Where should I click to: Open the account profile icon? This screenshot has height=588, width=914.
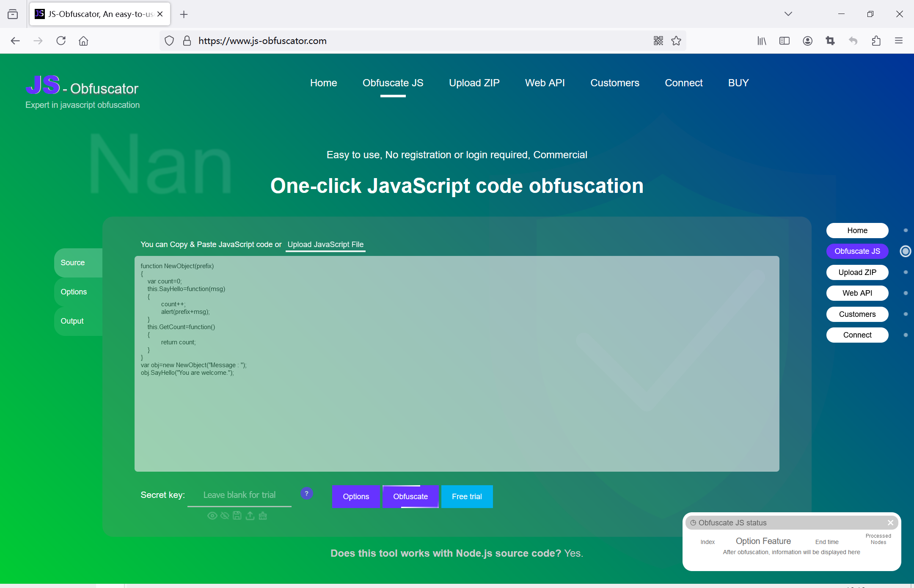tap(807, 41)
